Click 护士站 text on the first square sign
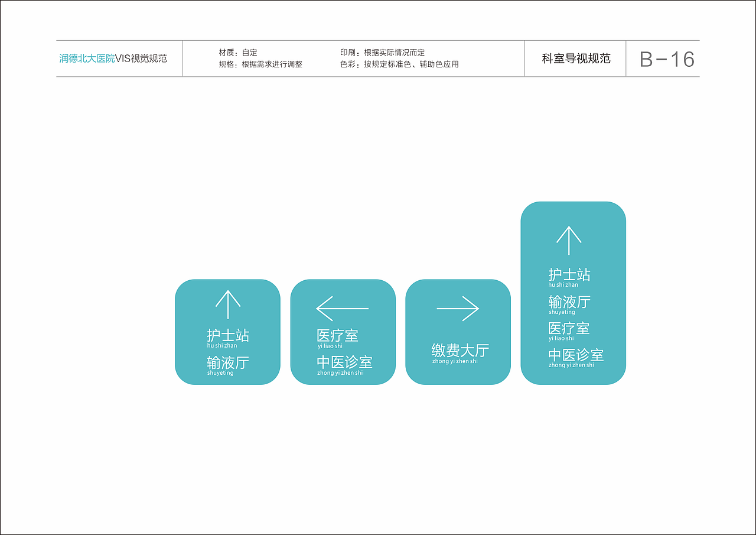 pos(227,335)
